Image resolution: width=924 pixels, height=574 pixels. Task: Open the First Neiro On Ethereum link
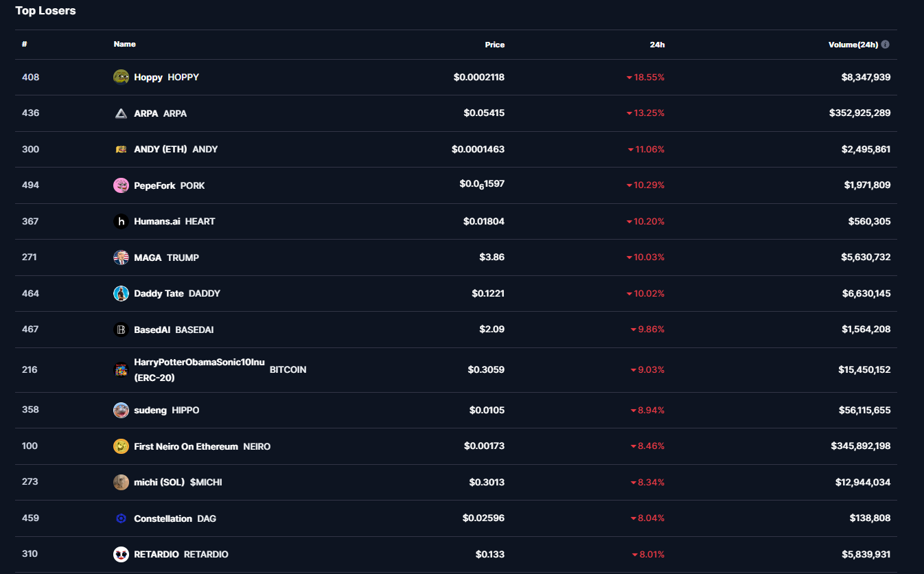click(x=186, y=446)
